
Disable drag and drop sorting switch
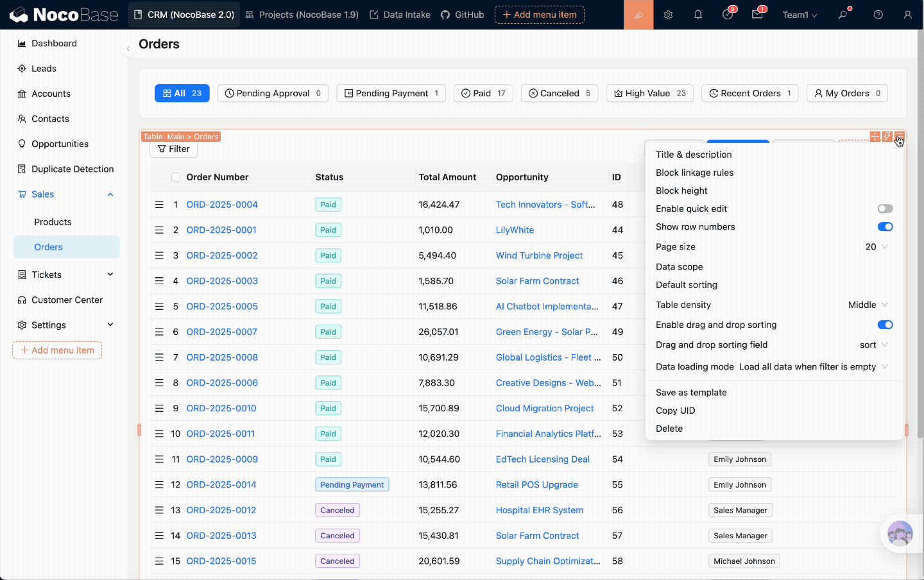click(885, 325)
